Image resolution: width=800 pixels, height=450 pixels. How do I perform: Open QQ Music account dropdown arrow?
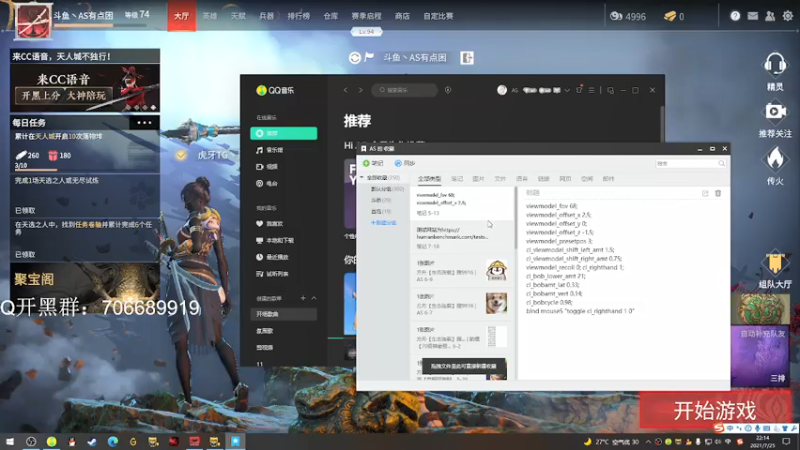(567, 90)
